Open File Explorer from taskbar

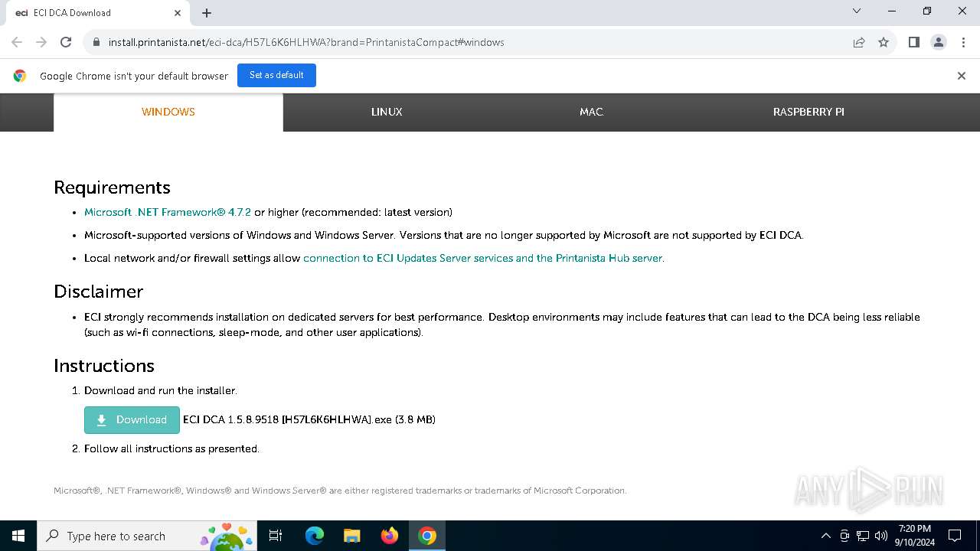click(x=351, y=536)
